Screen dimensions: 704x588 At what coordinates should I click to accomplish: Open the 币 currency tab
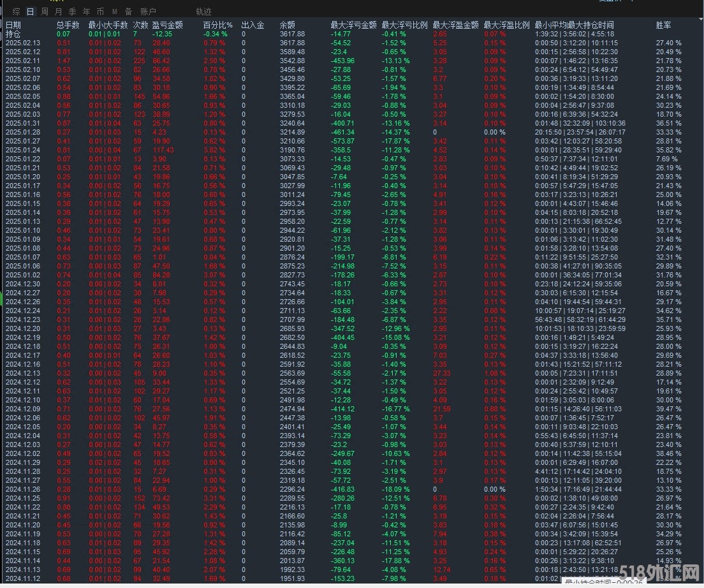coord(100,11)
